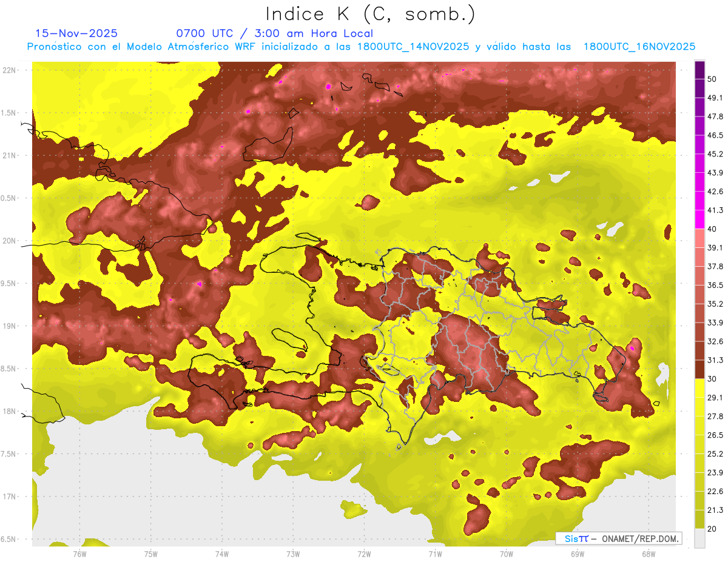
Task: Click the '69W' longitude label
Action: (x=578, y=554)
